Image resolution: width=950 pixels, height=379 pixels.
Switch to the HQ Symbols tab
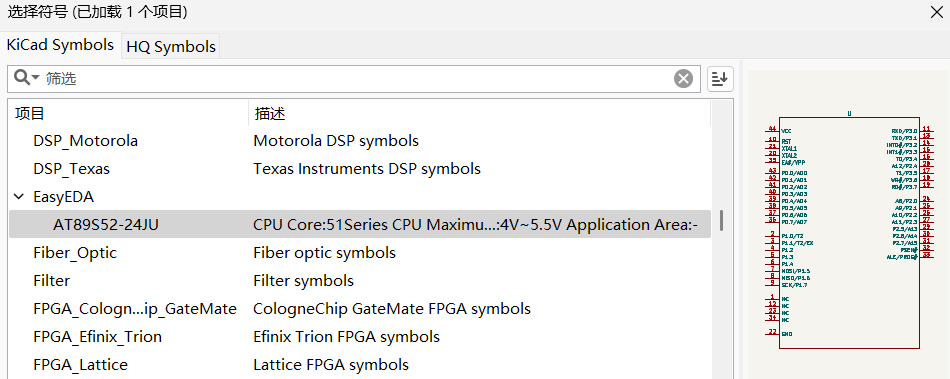click(171, 47)
